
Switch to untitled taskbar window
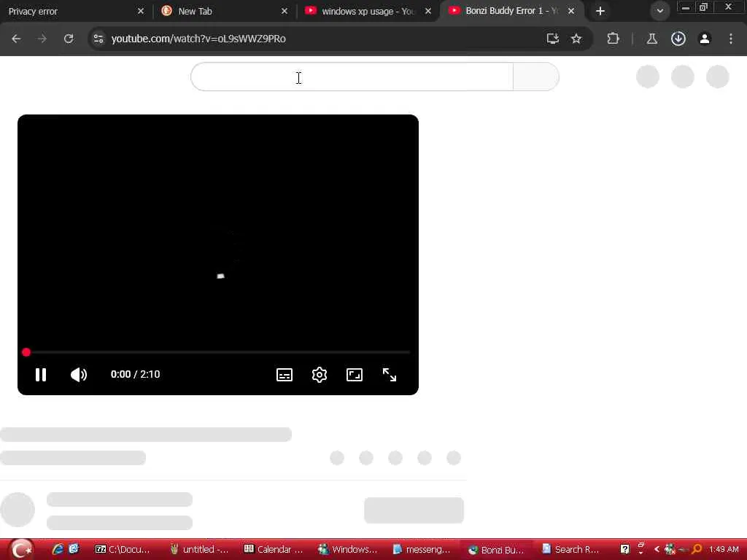[200, 550]
